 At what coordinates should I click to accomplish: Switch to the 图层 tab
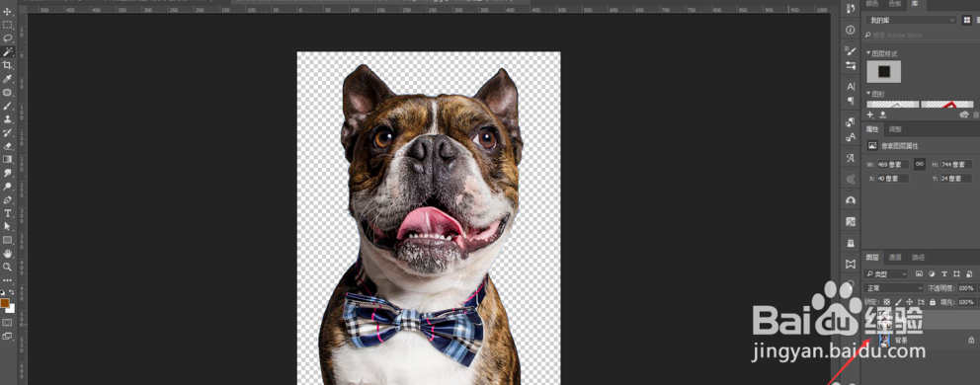(871, 257)
